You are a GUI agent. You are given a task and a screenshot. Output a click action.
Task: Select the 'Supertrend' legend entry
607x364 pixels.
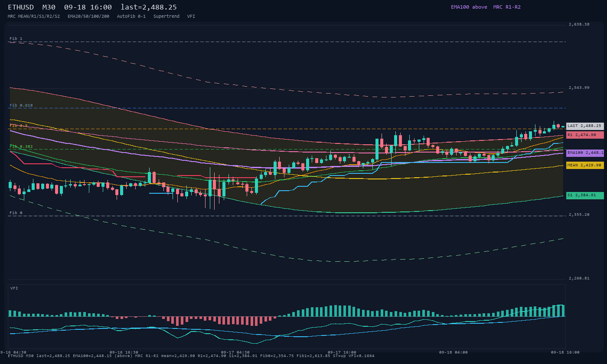[166, 16]
